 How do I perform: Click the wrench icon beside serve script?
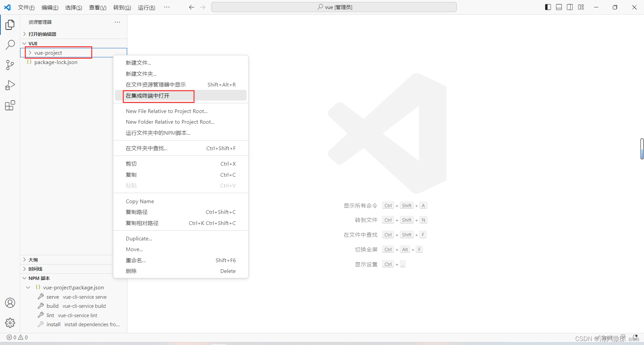pos(41,296)
